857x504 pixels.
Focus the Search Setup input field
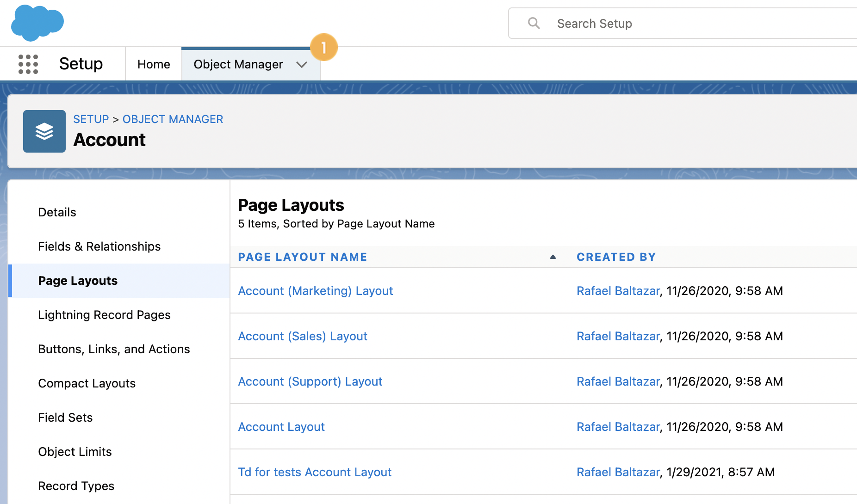pos(683,23)
